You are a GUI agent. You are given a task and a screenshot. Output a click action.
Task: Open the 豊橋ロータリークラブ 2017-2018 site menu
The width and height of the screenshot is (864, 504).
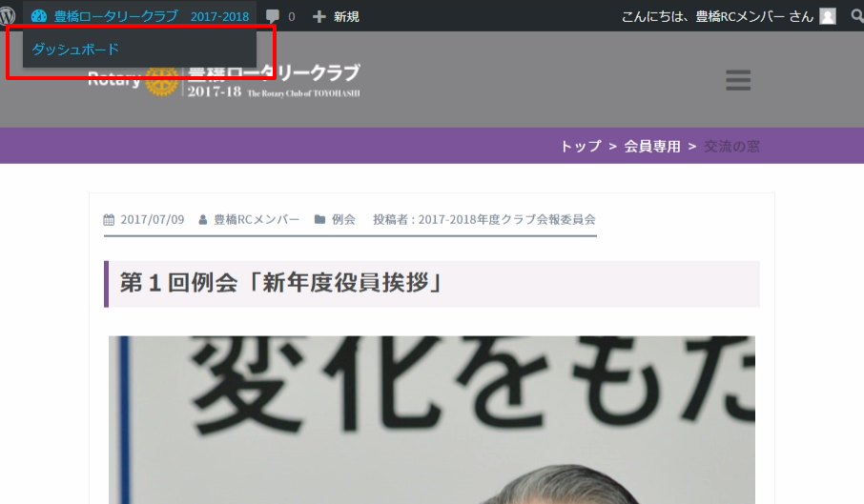pos(151,16)
